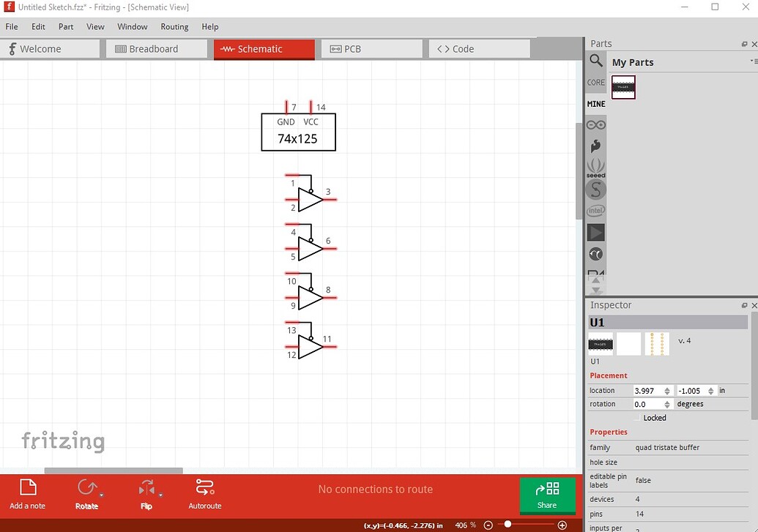Click the canvas horizontal scrollbar
The width and height of the screenshot is (758, 532).
tap(114, 471)
